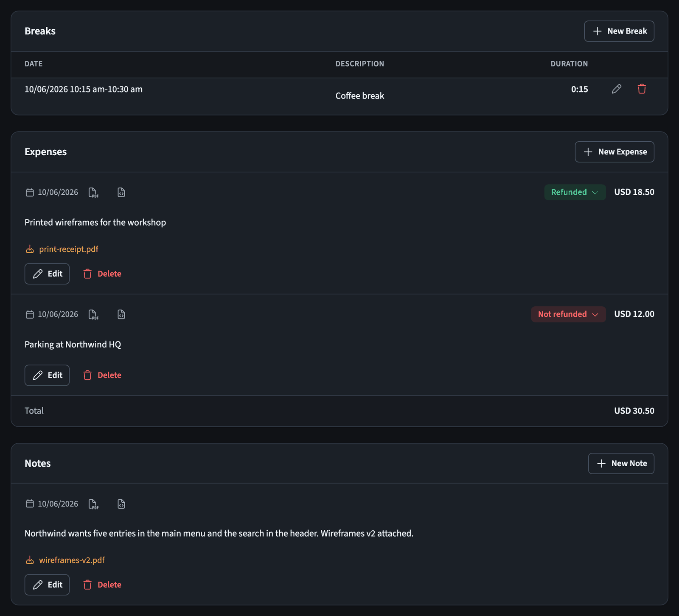The height and width of the screenshot is (616, 679).
Task: Delete the printed wireframes expense
Action: pos(102,274)
